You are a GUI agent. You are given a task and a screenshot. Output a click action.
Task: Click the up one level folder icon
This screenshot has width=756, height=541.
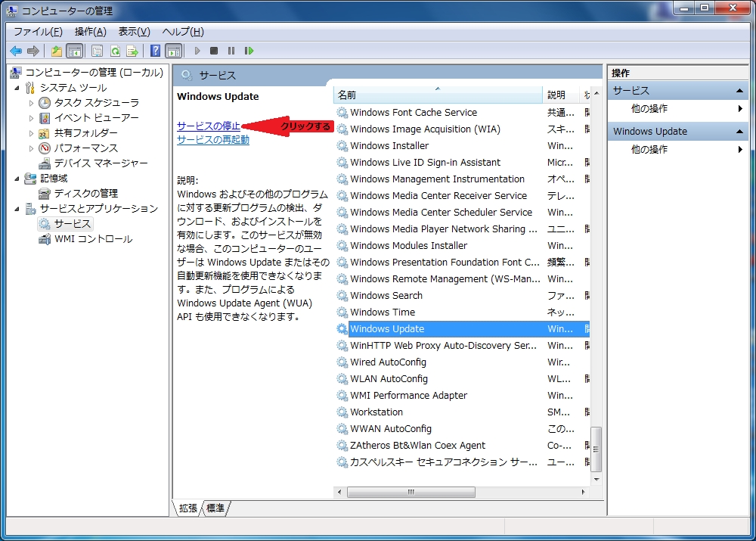pos(57,51)
